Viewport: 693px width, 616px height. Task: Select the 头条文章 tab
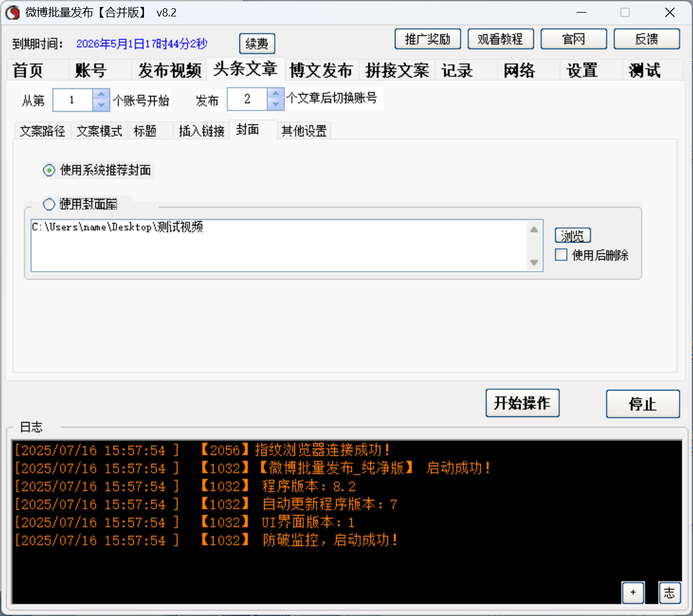(x=245, y=68)
